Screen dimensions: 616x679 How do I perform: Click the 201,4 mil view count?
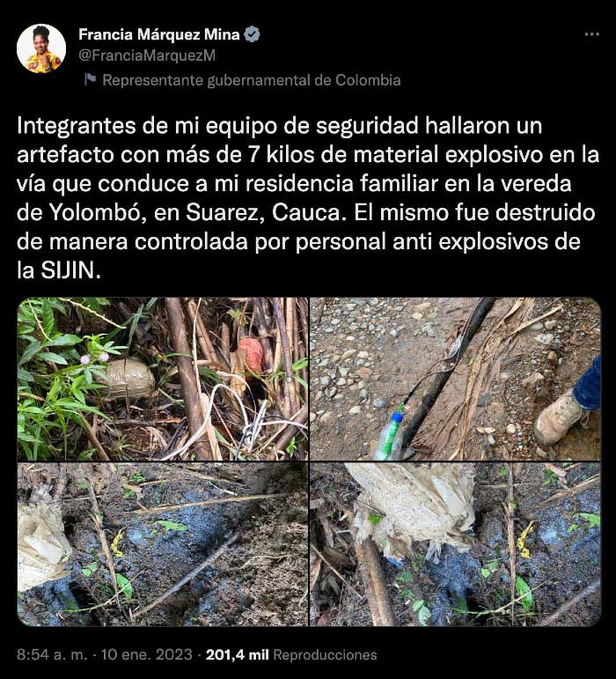(x=237, y=653)
